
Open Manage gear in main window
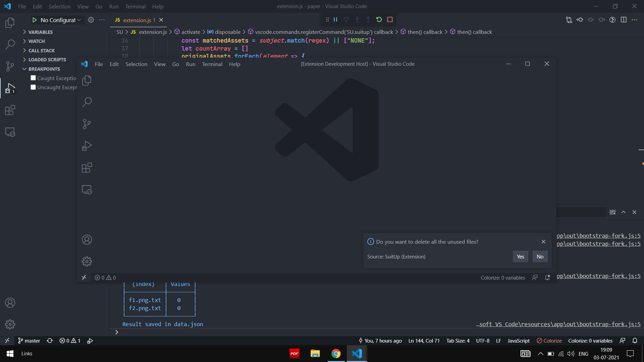tap(10, 324)
